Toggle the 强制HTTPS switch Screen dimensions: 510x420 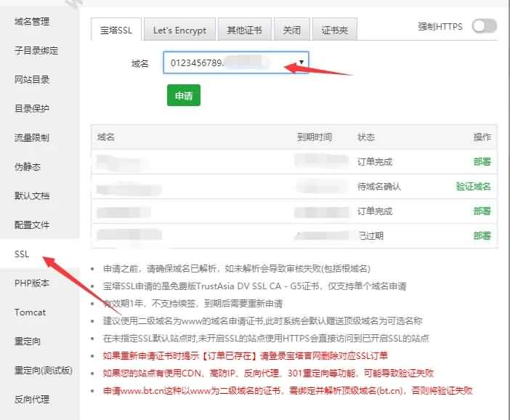coord(484,27)
